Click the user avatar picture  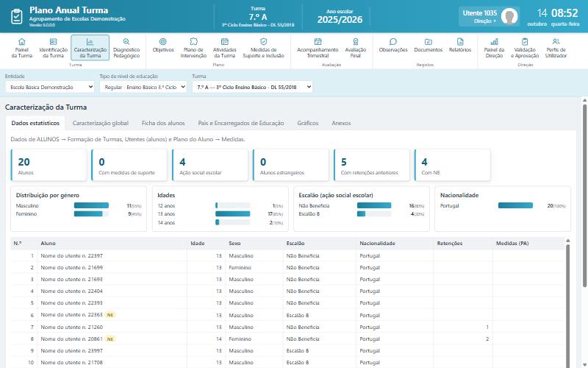tap(509, 16)
